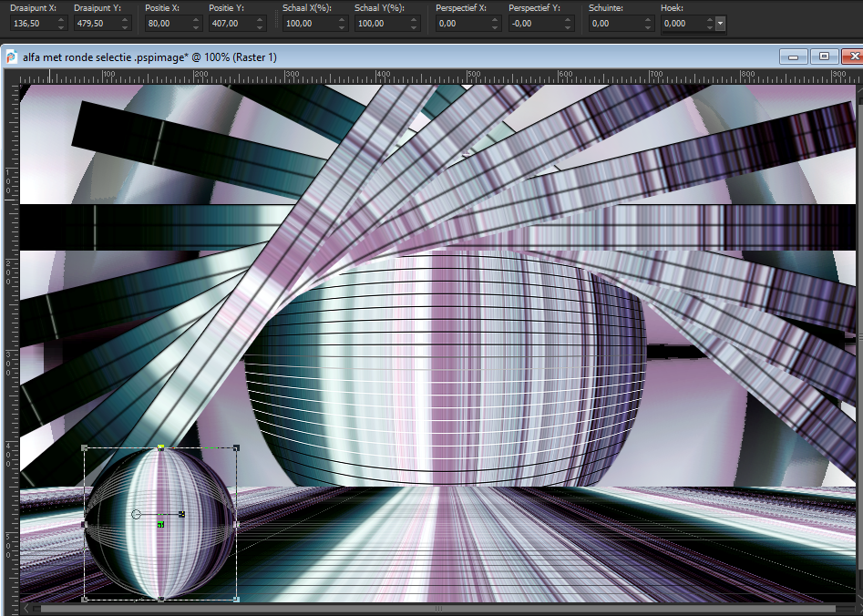Click the top-right corner handle of the sphere selection
The image size is (863, 616).
click(236, 448)
